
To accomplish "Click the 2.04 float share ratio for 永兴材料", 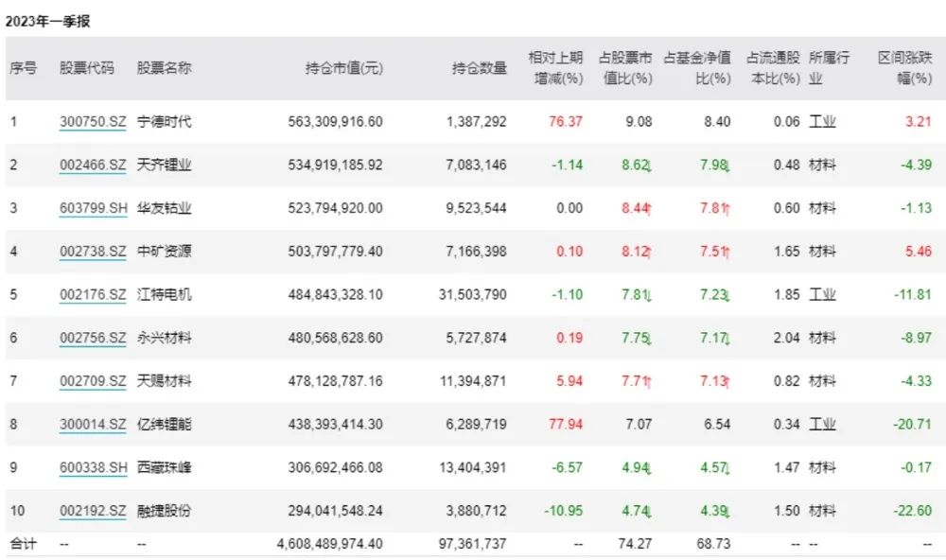I will point(787,338).
